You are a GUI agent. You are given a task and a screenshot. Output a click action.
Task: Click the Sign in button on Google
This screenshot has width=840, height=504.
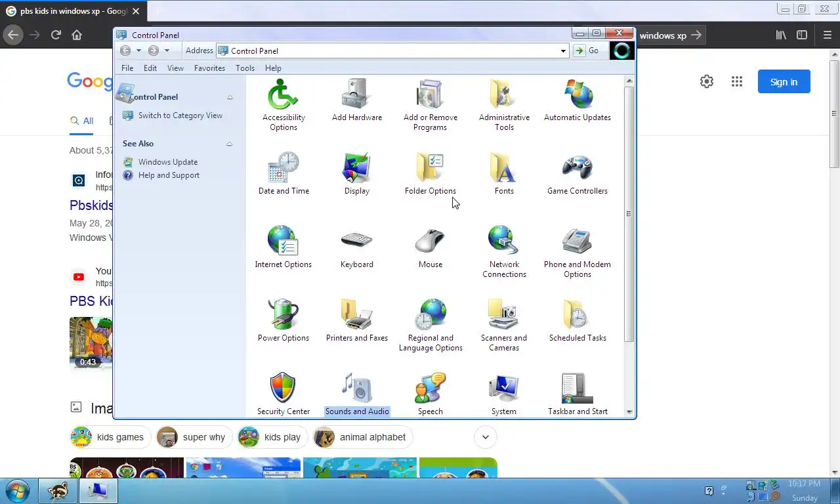point(784,82)
